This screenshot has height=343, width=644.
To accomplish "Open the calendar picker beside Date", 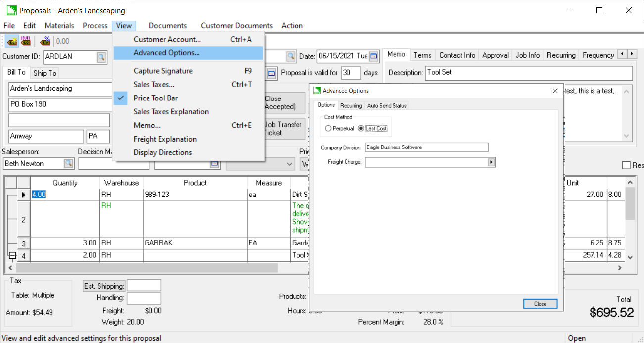I will [x=374, y=56].
